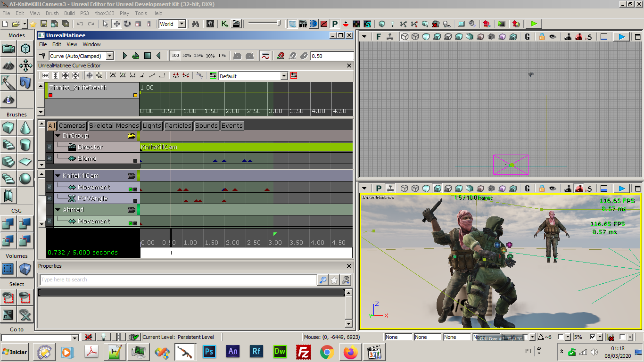Create a sphere builder brush
644x362 pixels.
[x=25, y=178]
